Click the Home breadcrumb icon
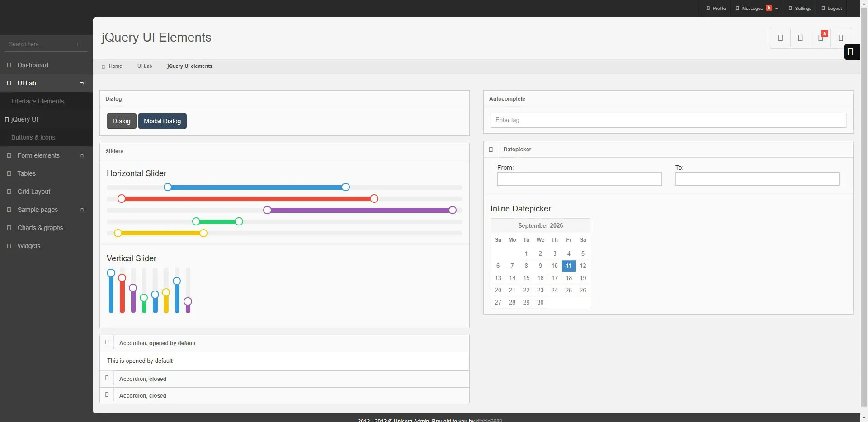Image resolution: width=868 pixels, height=422 pixels. 104,66
